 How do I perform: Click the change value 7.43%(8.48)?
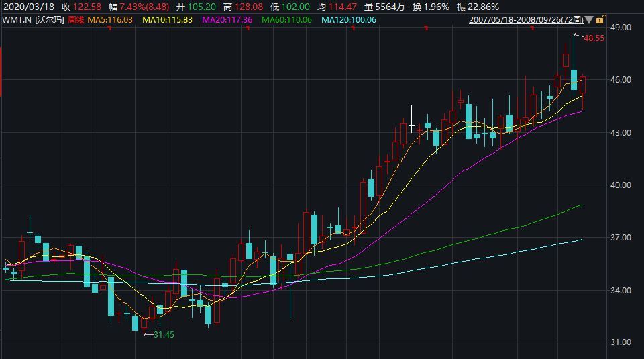[x=144, y=7]
